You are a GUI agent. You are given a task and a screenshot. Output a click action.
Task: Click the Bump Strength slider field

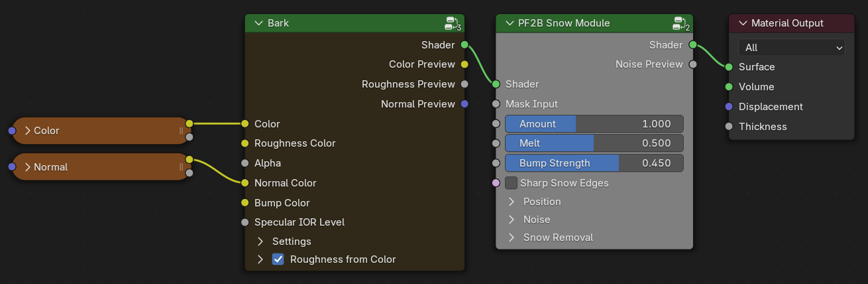click(x=594, y=163)
